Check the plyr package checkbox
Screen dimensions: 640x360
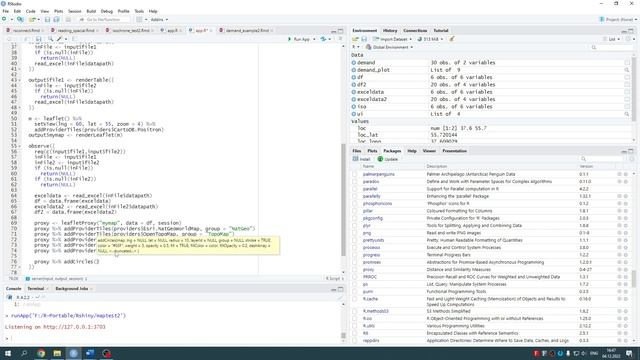coord(355,226)
